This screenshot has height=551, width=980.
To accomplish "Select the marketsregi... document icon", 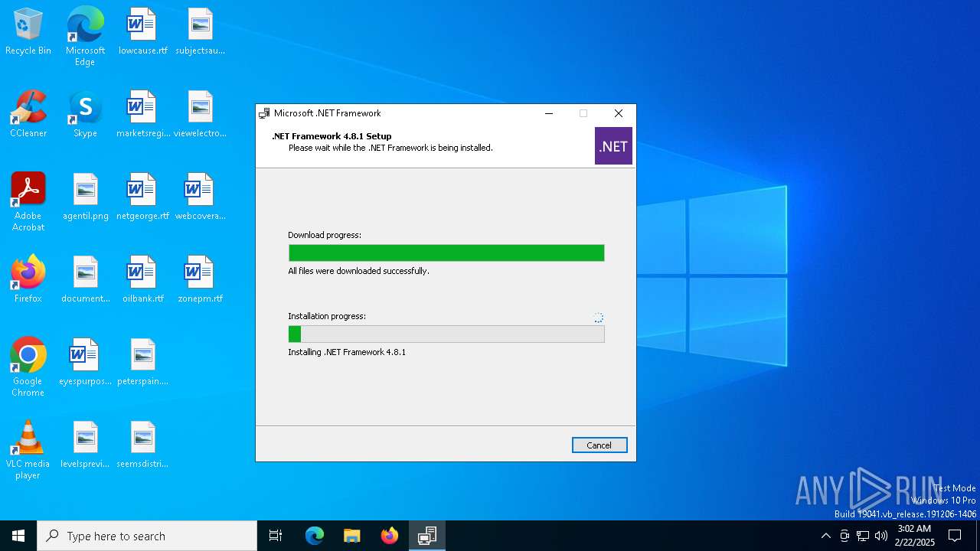I will pyautogui.click(x=142, y=115).
